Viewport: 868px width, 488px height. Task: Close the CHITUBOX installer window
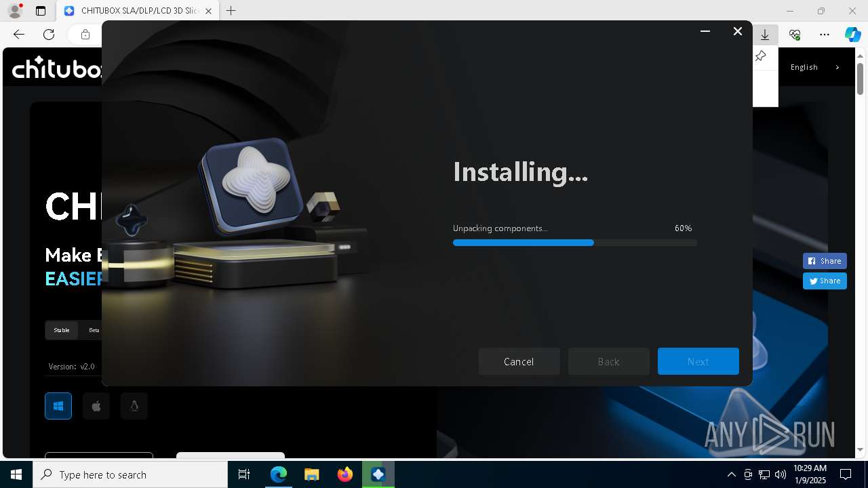tap(738, 31)
